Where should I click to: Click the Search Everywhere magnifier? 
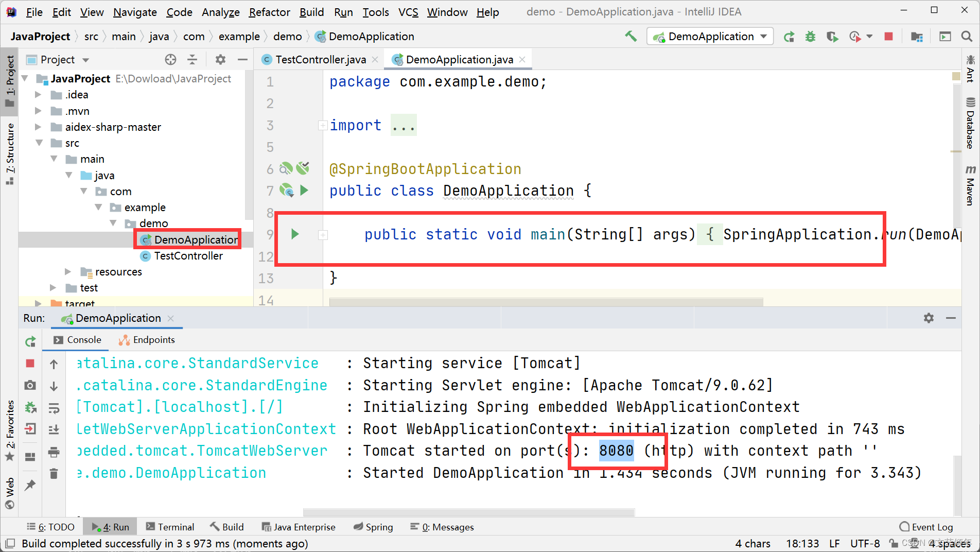click(x=967, y=37)
